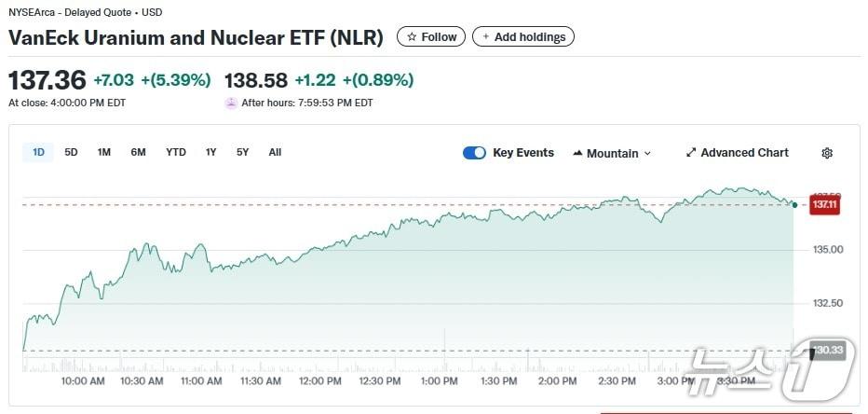The height and width of the screenshot is (414, 868).
Task: Switch chart to 1Y range
Action: [211, 152]
